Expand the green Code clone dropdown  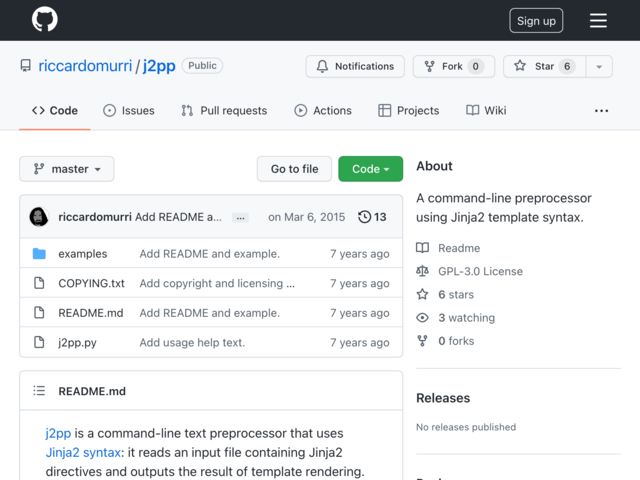click(370, 169)
